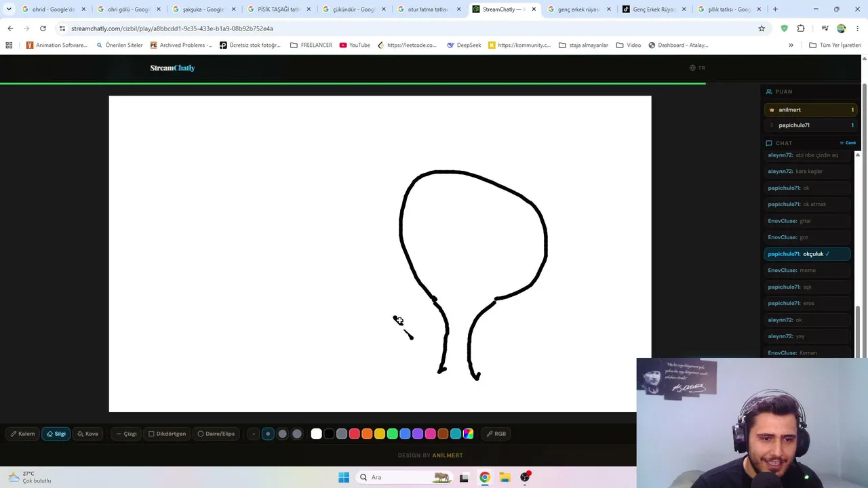Expand hidden bookmarks with double chevron
This screenshot has width=868, height=488.
click(791, 45)
